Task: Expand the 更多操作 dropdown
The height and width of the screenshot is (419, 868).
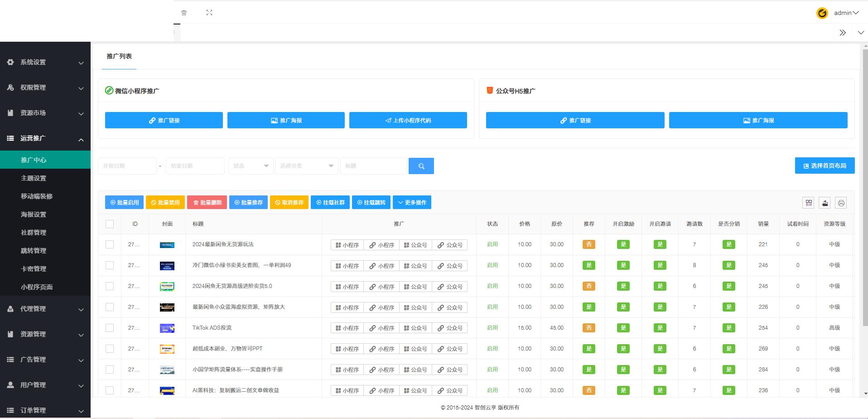Action: tap(412, 202)
